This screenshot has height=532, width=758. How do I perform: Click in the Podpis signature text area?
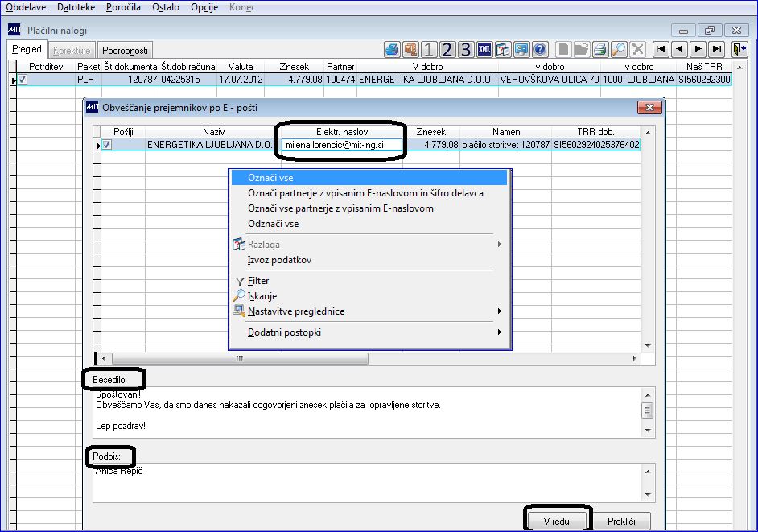pyautogui.click(x=368, y=483)
